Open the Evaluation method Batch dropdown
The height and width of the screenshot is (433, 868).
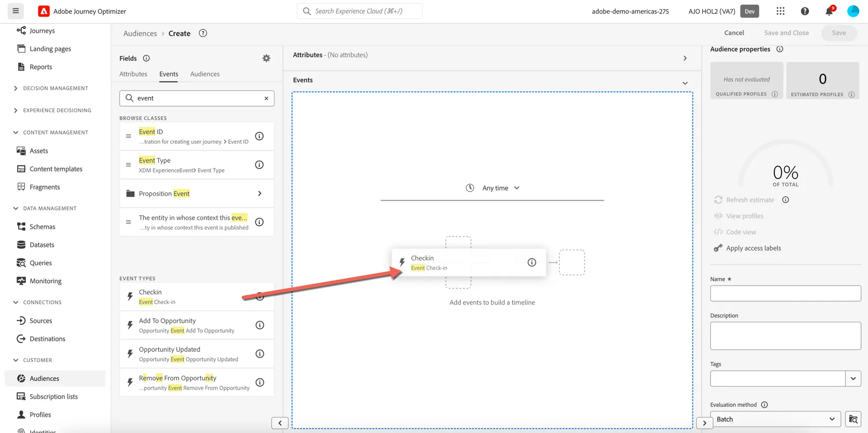[775, 419]
